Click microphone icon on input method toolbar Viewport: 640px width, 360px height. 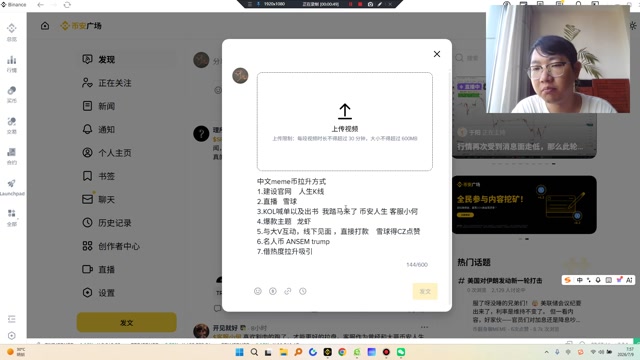[x=598, y=280]
